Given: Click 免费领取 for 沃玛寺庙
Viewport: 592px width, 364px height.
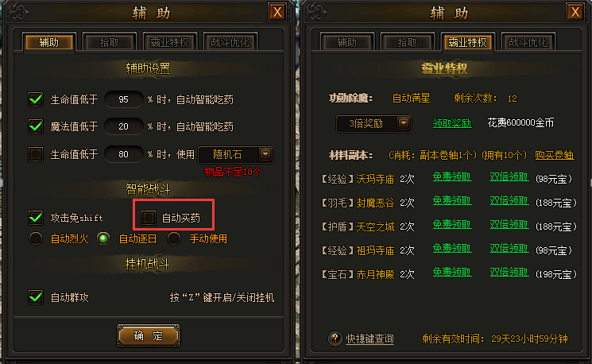Looking at the screenshot, I should [452, 177].
